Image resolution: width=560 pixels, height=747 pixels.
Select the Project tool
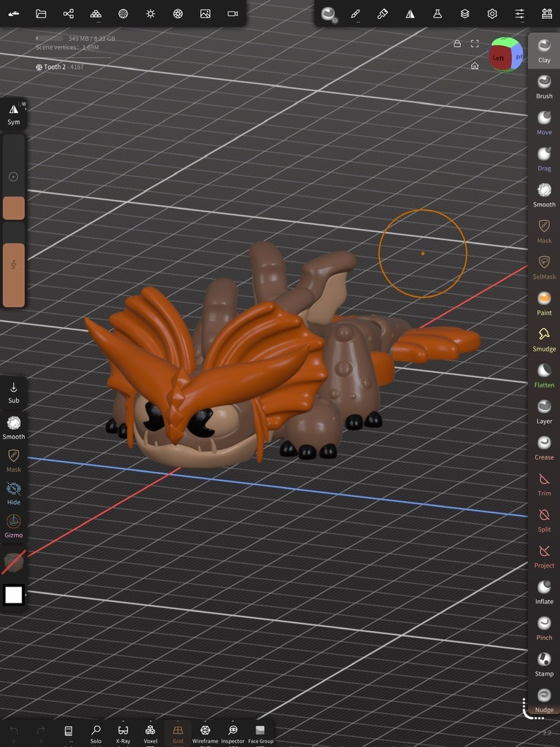pyautogui.click(x=544, y=557)
